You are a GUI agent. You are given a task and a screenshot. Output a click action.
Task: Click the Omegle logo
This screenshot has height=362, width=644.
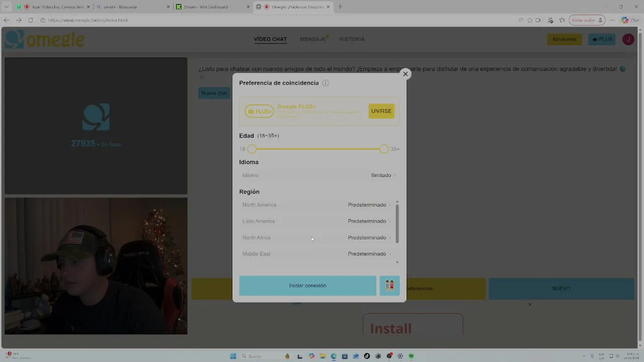[x=44, y=39]
